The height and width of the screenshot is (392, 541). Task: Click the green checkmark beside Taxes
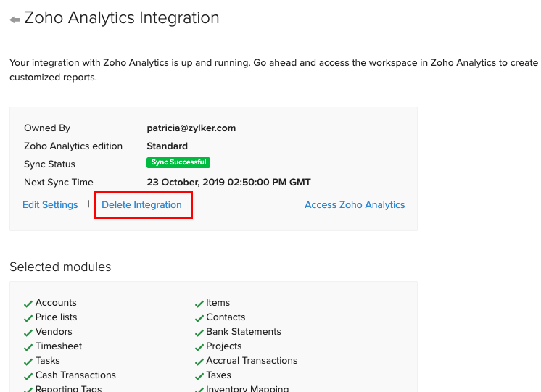click(199, 376)
